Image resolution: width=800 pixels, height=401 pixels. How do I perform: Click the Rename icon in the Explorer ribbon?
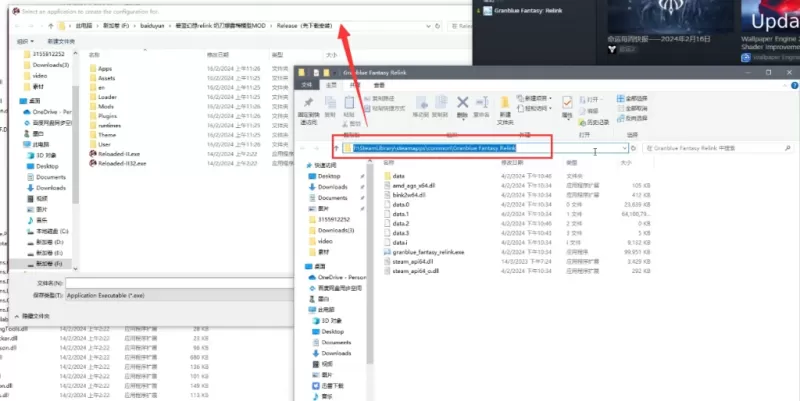point(482,103)
